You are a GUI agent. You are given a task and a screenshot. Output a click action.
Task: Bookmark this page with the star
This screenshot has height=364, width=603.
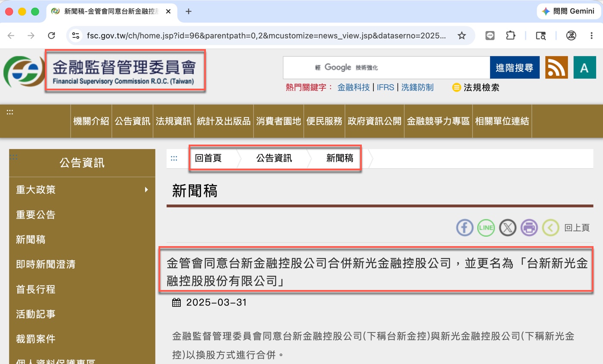(462, 36)
